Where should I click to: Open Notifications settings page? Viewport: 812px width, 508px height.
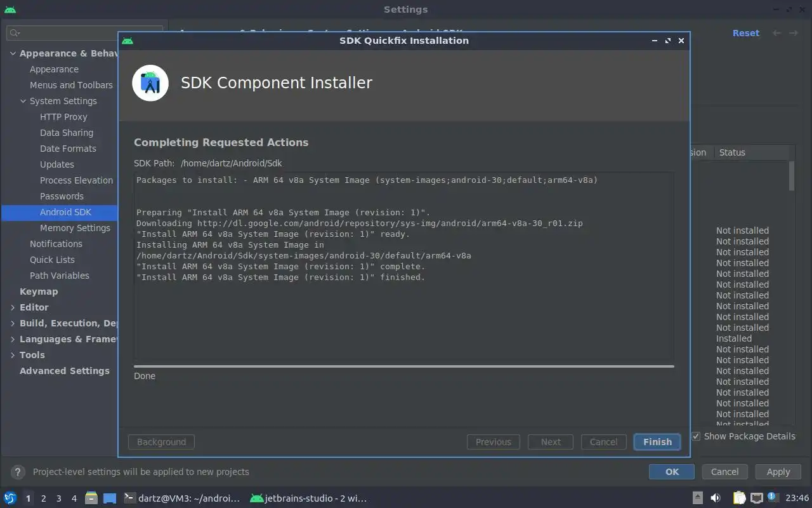[56, 244]
